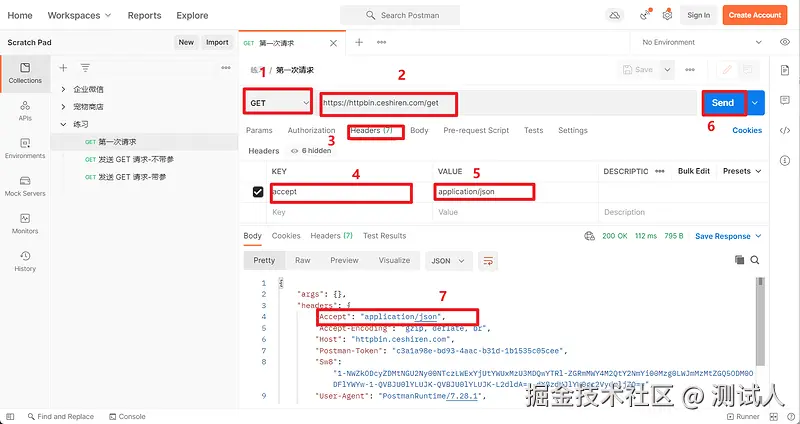Click the pencil edit icon

point(727,70)
